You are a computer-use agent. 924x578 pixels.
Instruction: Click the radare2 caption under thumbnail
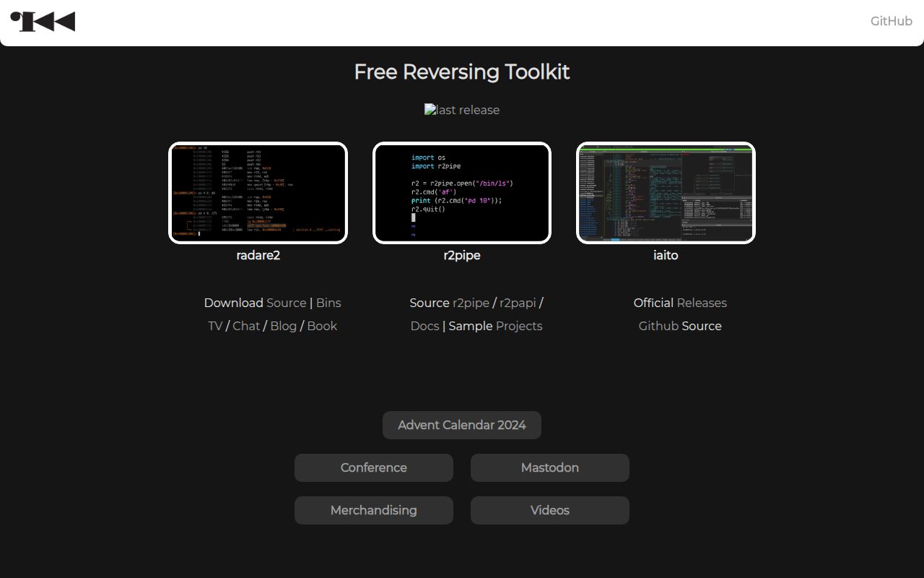(x=258, y=255)
